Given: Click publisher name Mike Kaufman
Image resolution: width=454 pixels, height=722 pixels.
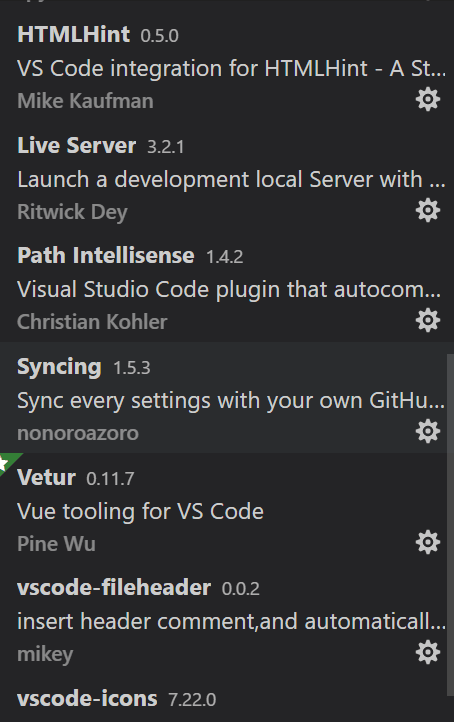Looking at the screenshot, I should 85,101.
